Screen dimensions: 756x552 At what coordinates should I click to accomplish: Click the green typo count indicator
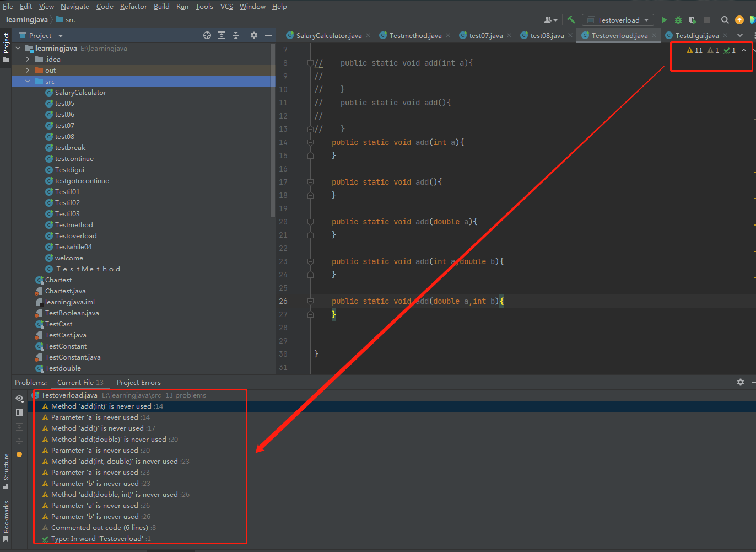[x=730, y=50]
